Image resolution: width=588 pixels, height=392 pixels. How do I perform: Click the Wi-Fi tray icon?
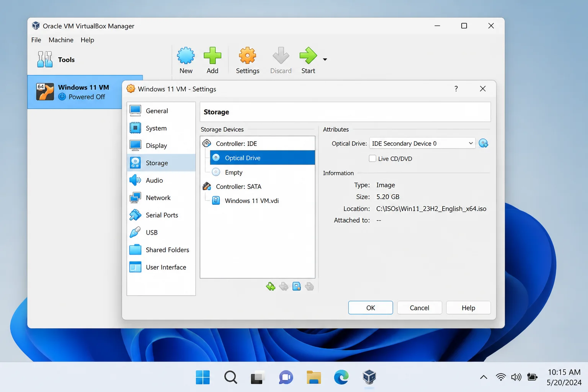click(501, 377)
